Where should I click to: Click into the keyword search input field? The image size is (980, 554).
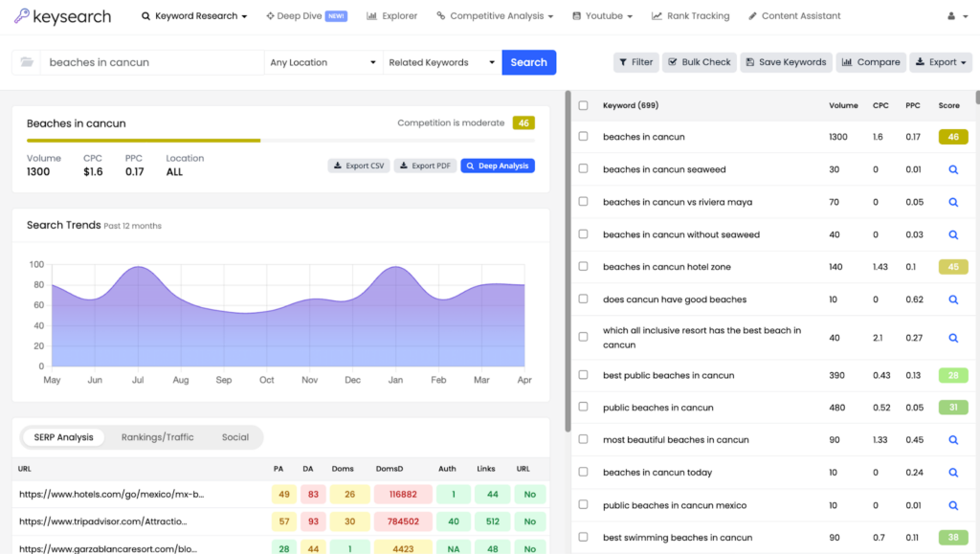pos(152,62)
